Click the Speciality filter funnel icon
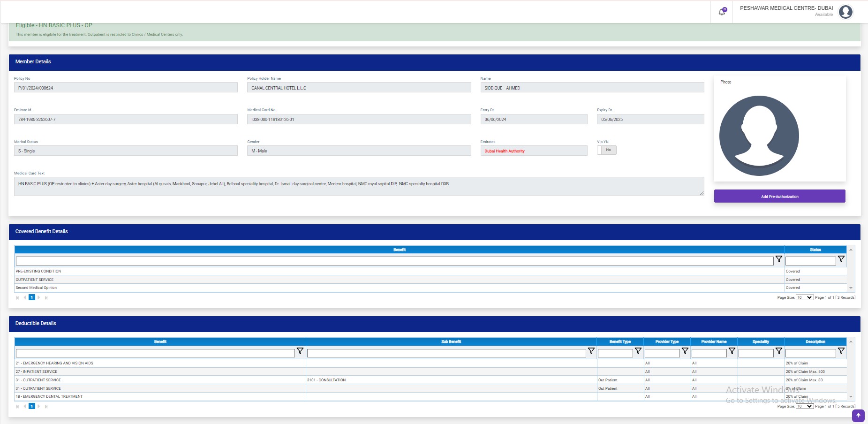 click(x=778, y=351)
